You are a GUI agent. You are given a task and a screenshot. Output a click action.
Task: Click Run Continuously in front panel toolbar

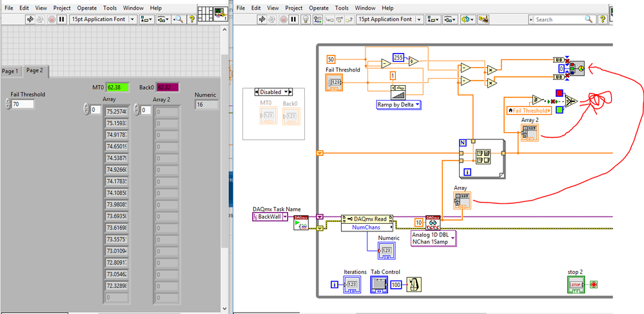pyautogui.click(x=40, y=19)
